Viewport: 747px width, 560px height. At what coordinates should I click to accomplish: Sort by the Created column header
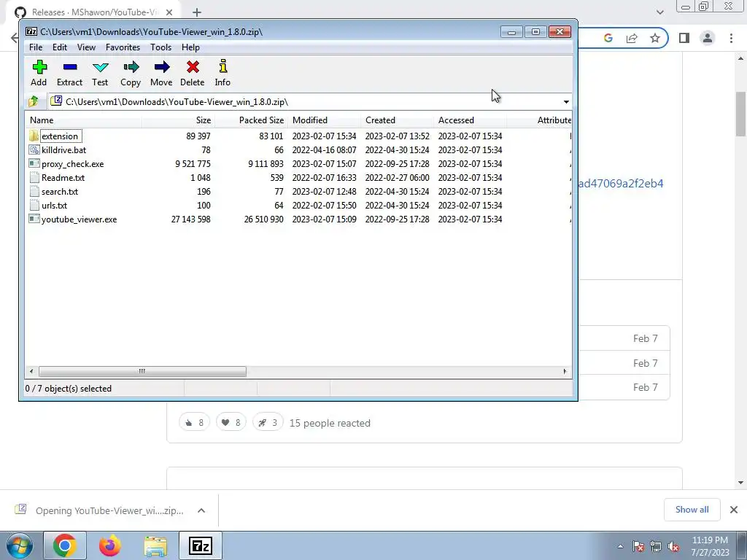pyautogui.click(x=397, y=120)
